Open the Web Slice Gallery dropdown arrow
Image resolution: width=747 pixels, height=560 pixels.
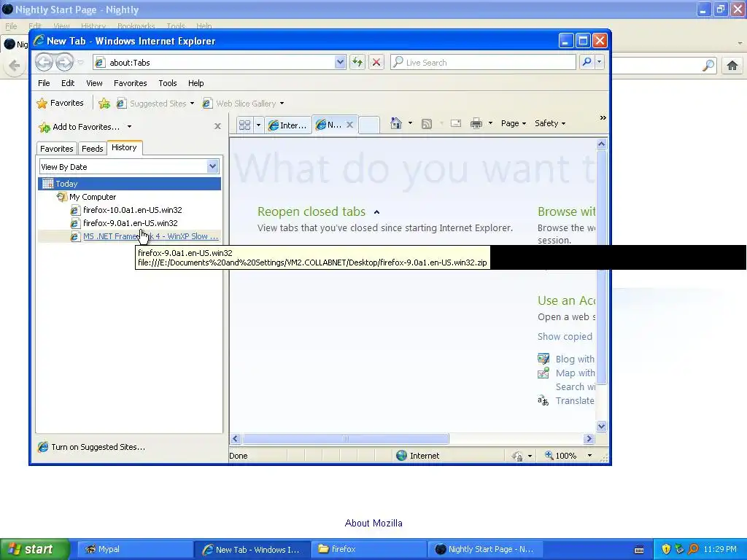[282, 104]
